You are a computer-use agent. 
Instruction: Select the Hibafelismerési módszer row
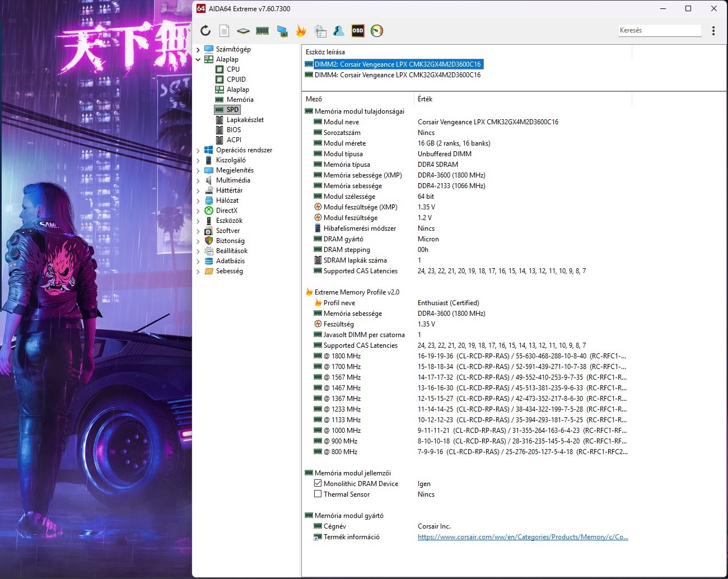pos(466,228)
